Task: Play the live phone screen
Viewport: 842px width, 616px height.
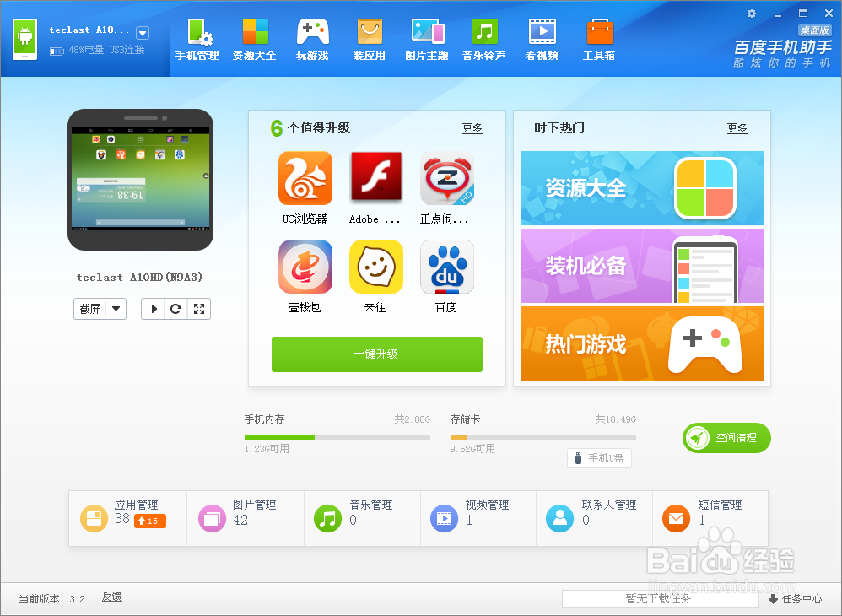Action: point(154,309)
